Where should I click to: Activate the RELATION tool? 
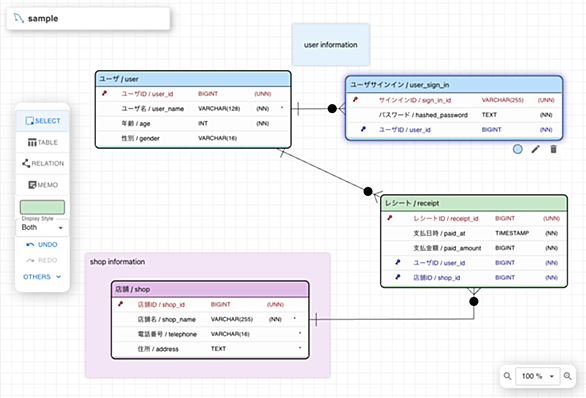pos(43,163)
